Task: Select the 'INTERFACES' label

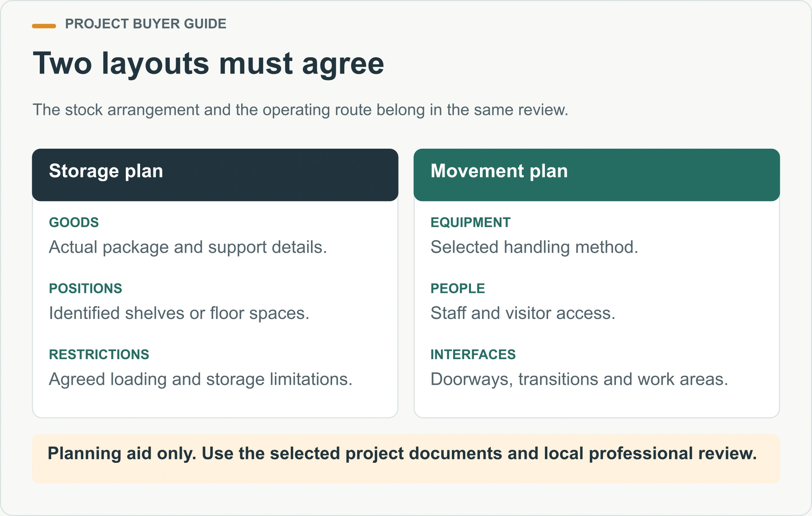Action: click(473, 355)
